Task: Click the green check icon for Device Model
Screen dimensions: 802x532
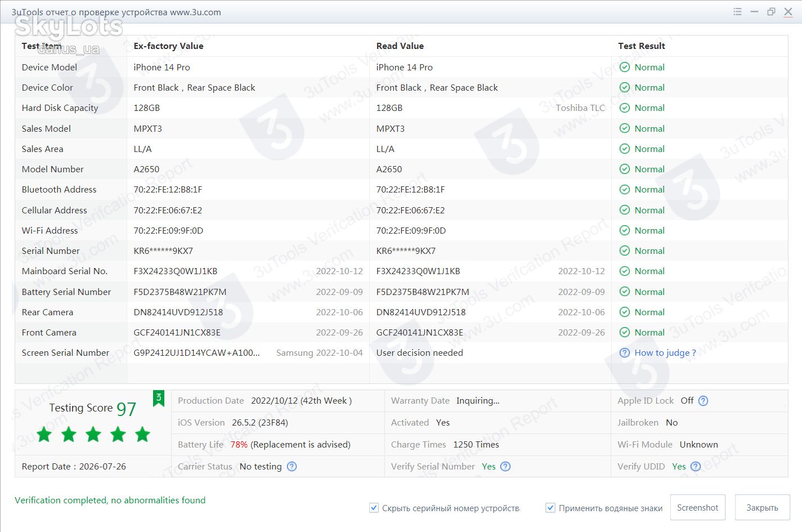Action: (x=624, y=67)
